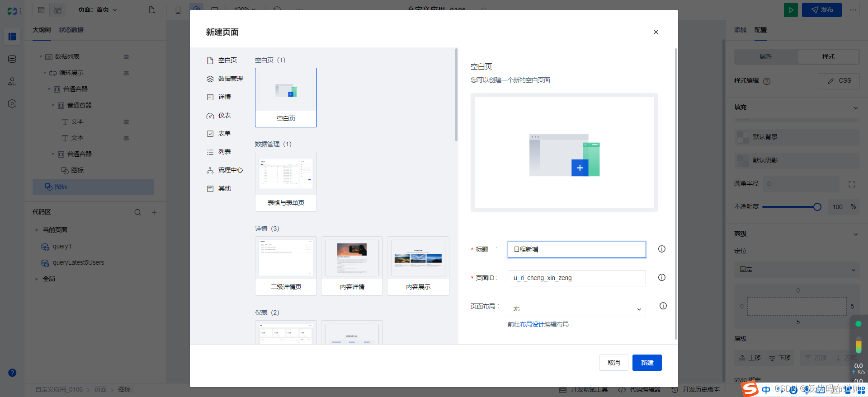Open the data source icon in left rail

[12, 59]
